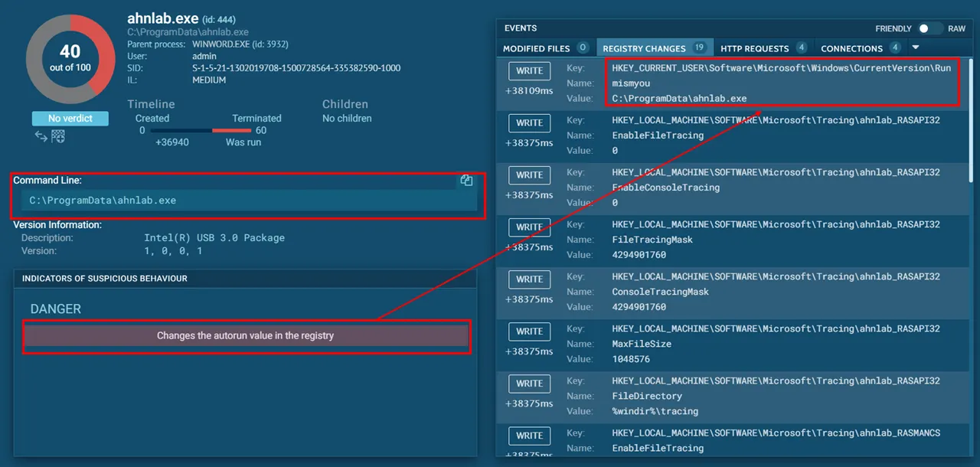The height and width of the screenshot is (467, 980).
Task: Click the user value admin
Action: (x=204, y=57)
